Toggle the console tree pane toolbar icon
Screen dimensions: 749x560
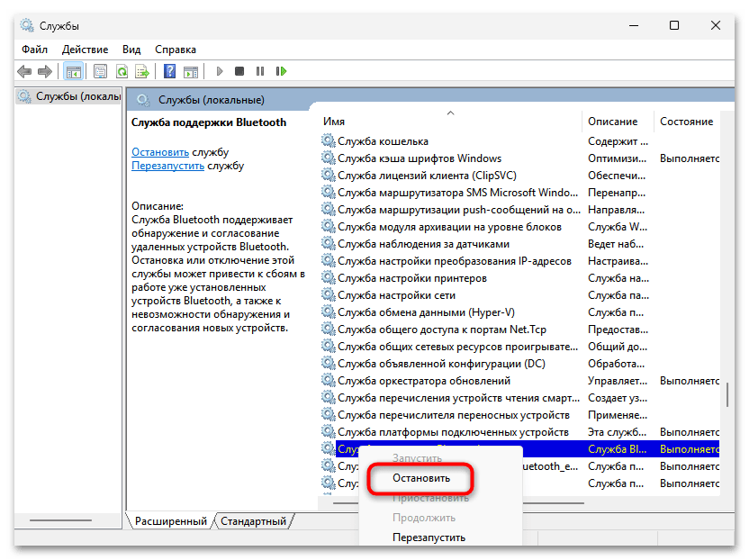pyautogui.click(x=73, y=72)
